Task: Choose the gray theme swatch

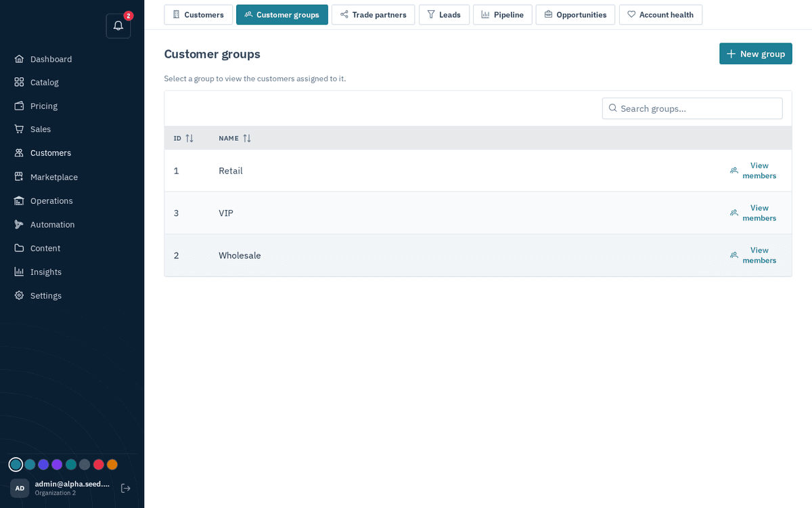Action: pos(85,465)
